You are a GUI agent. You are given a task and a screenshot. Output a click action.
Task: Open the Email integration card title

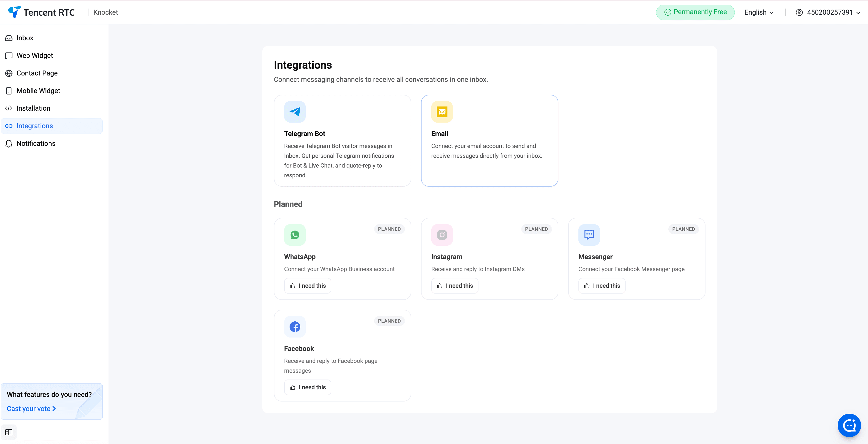point(439,134)
